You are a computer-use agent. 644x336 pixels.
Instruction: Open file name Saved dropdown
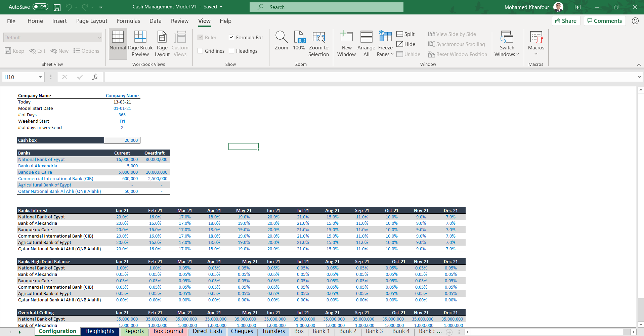coord(221,7)
